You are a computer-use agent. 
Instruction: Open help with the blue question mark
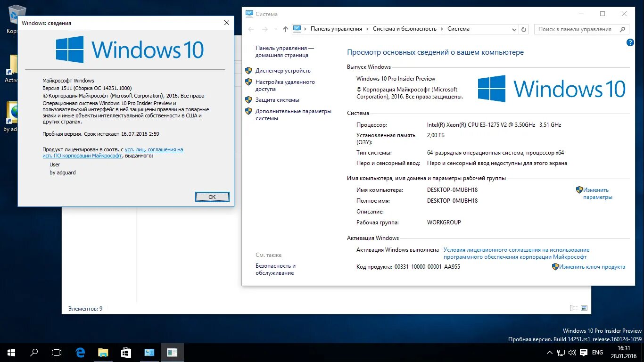coord(630,42)
